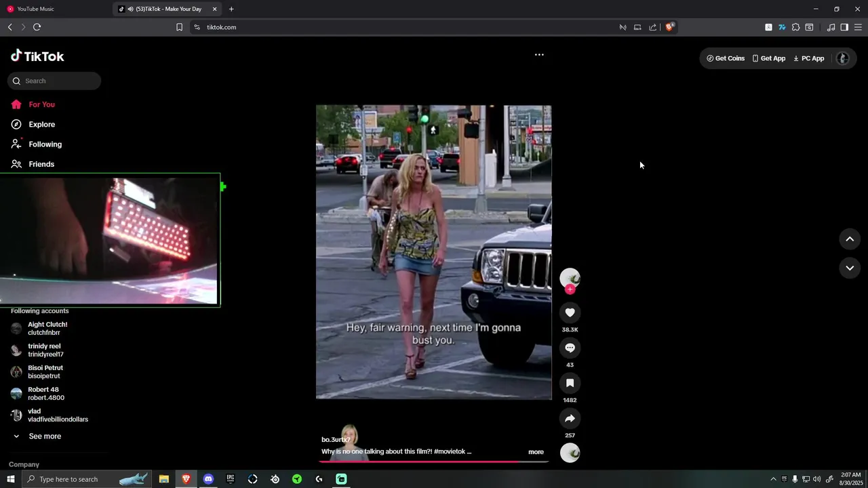Open the clock and date flyout

[850, 479]
